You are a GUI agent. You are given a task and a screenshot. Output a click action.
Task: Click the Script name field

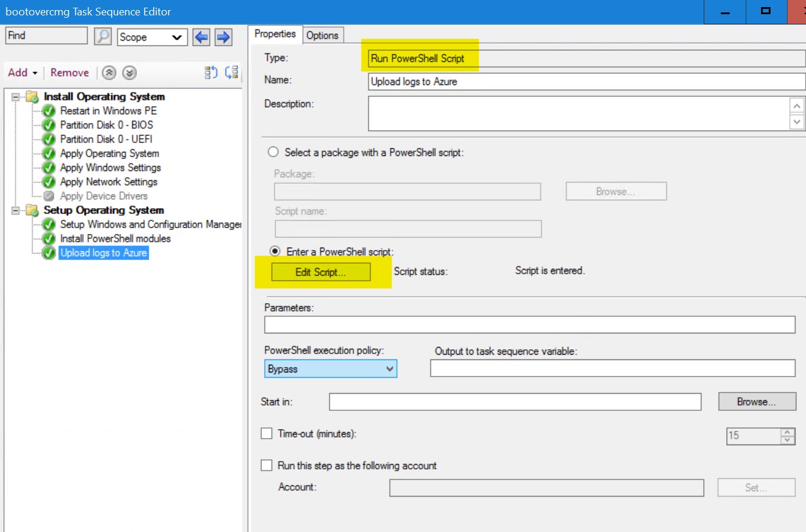tap(408, 229)
